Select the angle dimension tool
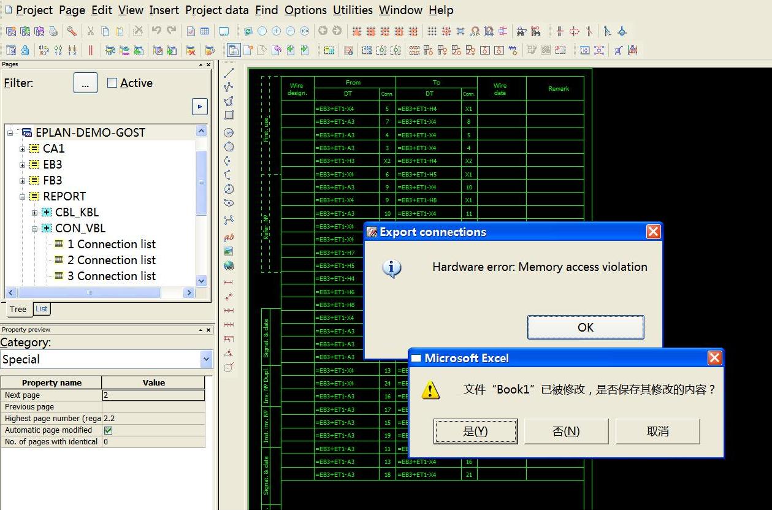Screen dimensions: 772x532 tap(229, 353)
